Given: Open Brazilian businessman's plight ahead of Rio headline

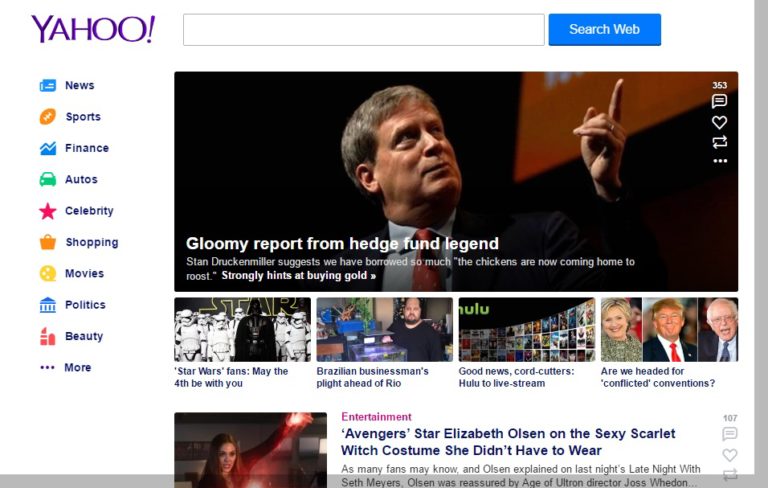Looking at the screenshot, I should click(372, 377).
